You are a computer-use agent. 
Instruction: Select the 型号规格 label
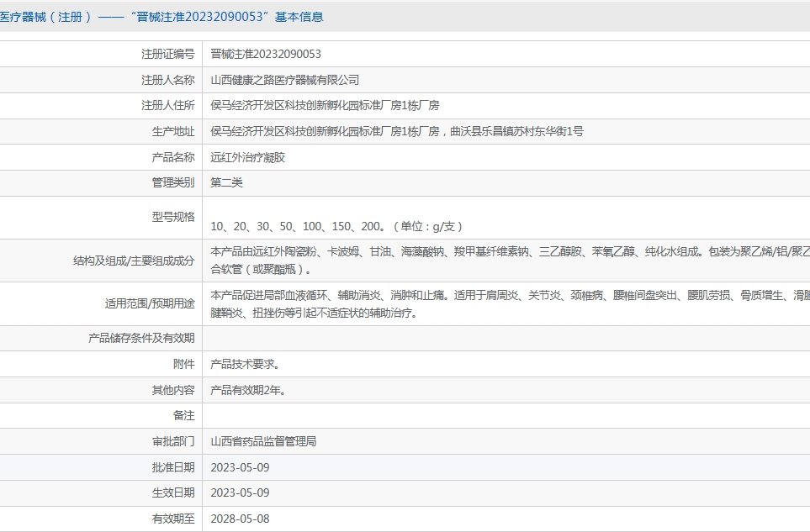click(x=173, y=217)
